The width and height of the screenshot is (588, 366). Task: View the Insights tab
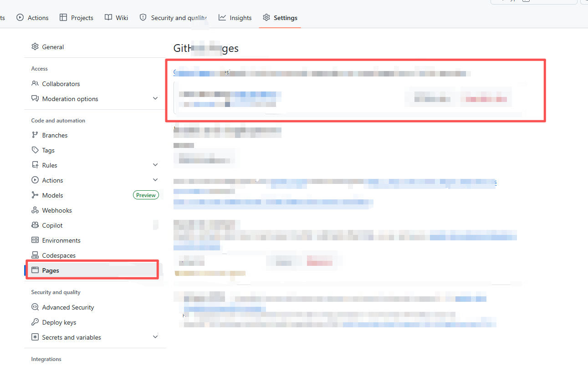click(x=235, y=18)
